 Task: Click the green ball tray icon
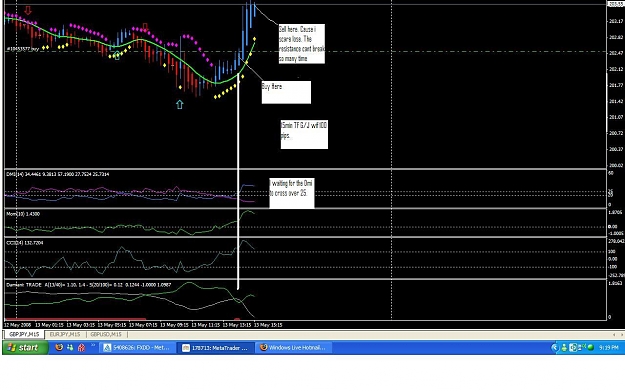click(591, 348)
